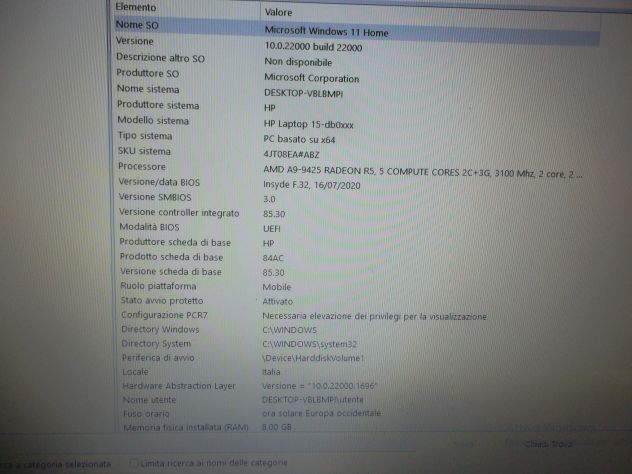Select the SKU sistema row label
The image size is (632, 474).
pos(144,151)
